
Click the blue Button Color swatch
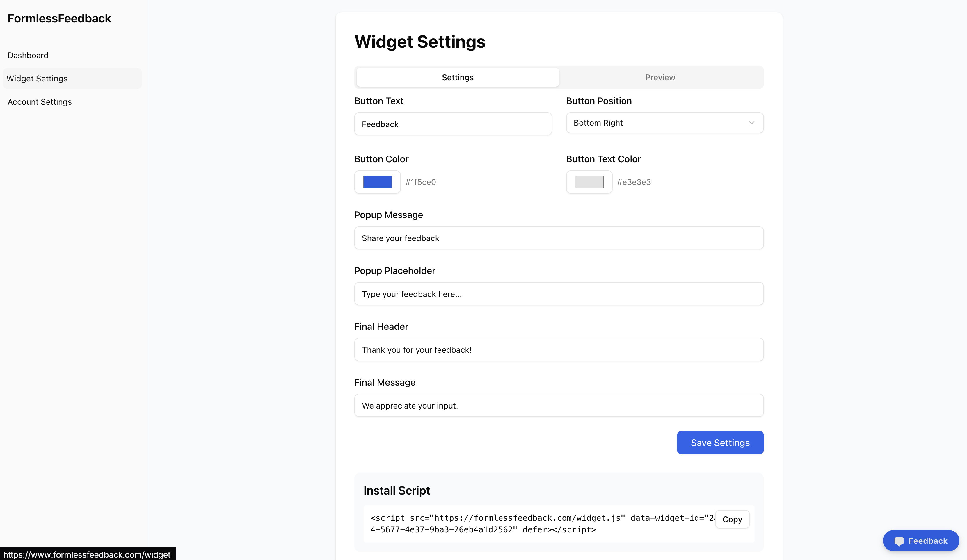[x=377, y=182]
